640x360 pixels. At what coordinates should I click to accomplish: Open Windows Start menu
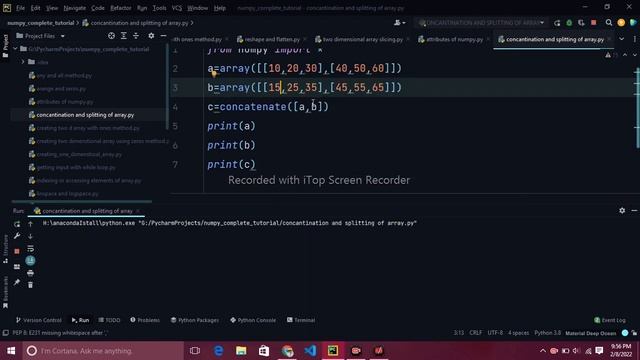11,351
